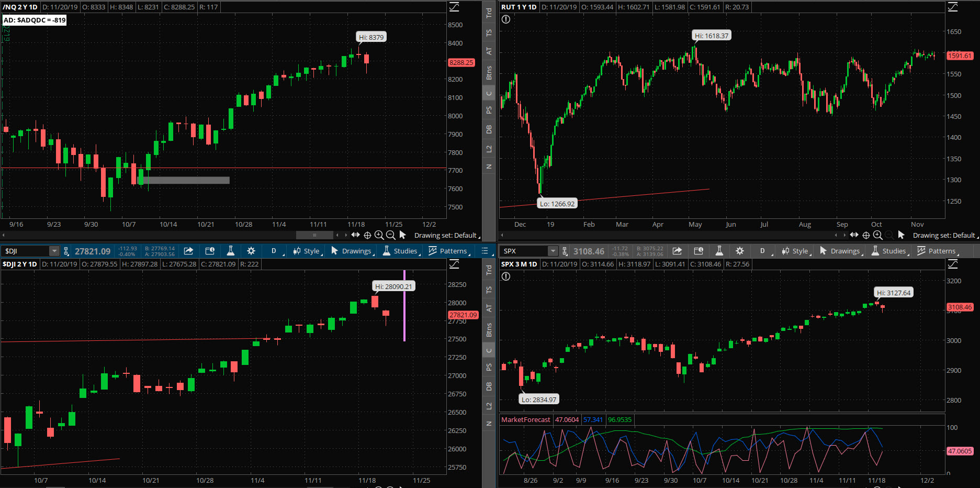Screen dimensions: 980x488
Task: Click the price axis icon at top right of the /NQ chart
Action: click(x=454, y=7)
